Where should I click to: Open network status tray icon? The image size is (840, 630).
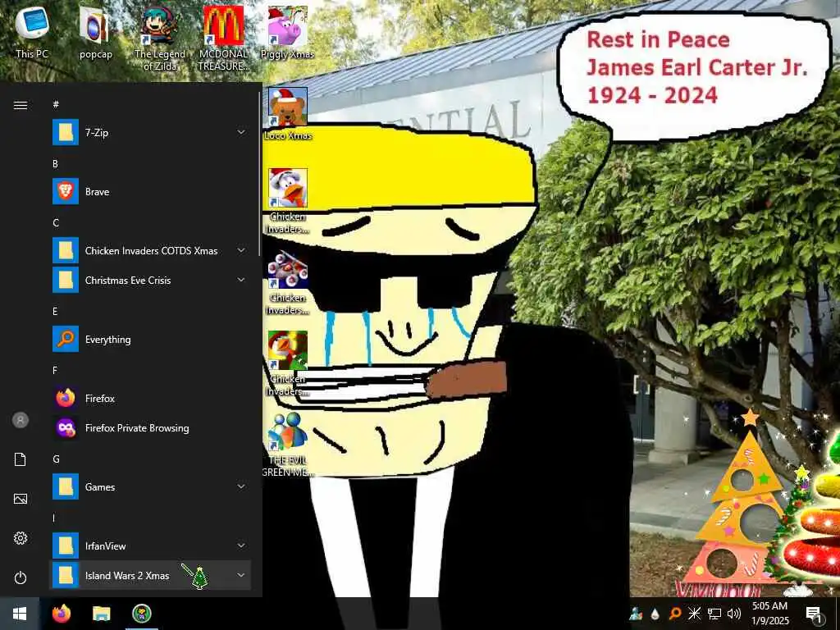[x=714, y=614]
